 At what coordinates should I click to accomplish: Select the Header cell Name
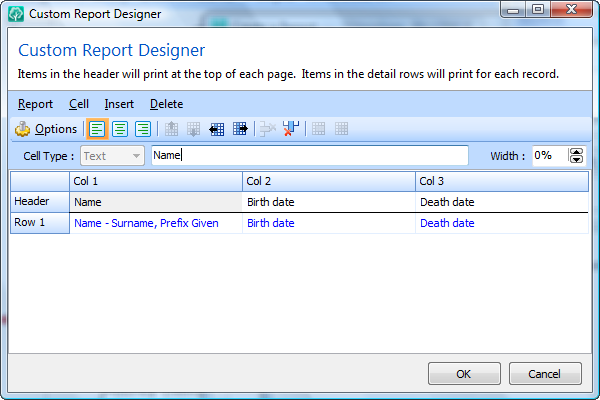156,202
